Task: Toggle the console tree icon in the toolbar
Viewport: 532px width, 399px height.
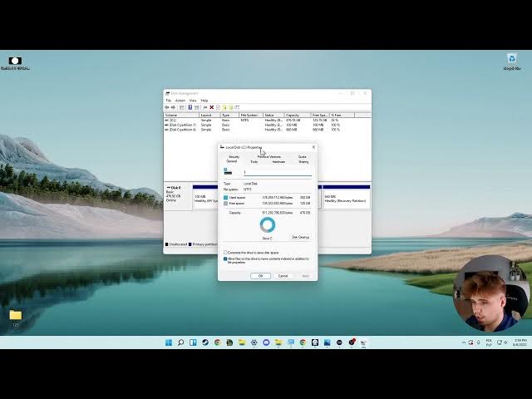Action: (182, 107)
